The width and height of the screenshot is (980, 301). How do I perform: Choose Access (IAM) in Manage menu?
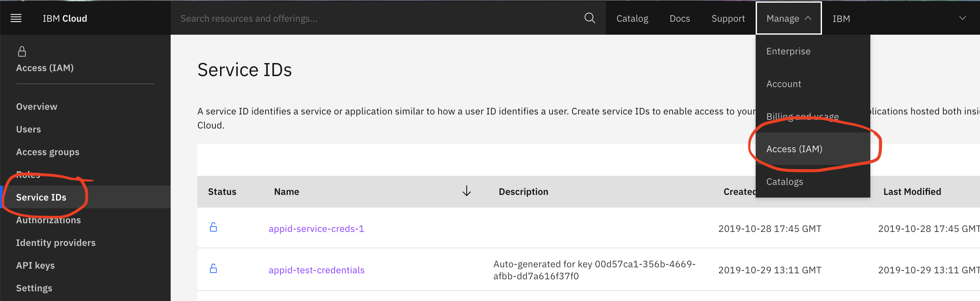click(813, 149)
